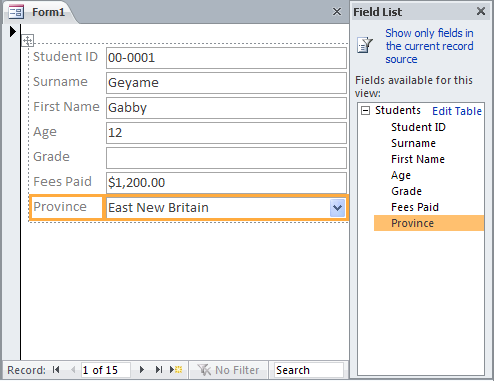Create new blank record button
The image size is (494, 381).
click(176, 370)
